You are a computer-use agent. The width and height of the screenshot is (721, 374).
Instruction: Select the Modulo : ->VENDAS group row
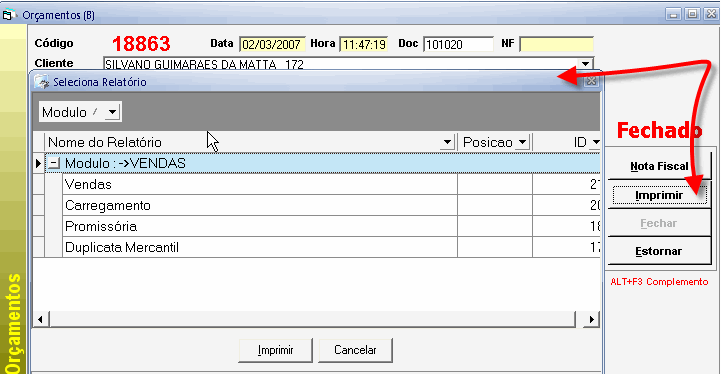(x=322, y=163)
